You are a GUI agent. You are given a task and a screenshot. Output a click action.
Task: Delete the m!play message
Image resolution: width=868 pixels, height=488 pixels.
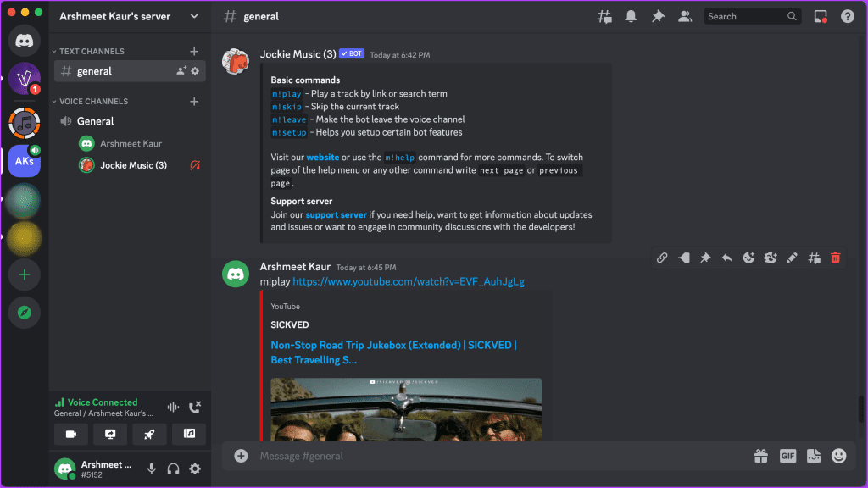point(835,258)
